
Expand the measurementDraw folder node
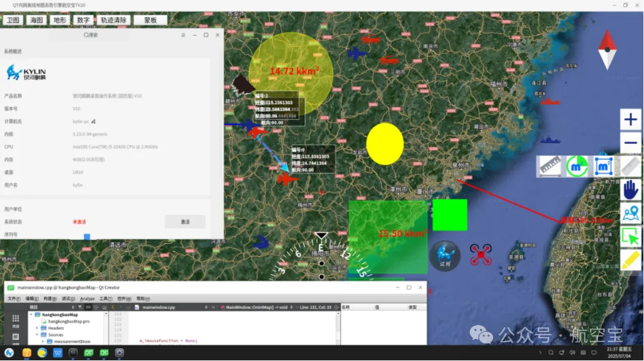43,341
